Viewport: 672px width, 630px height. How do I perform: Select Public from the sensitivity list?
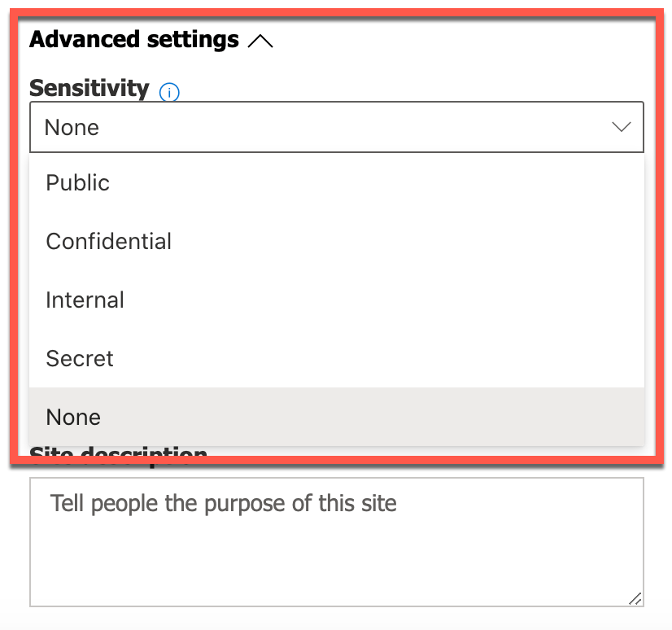pyautogui.click(x=77, y=183)
